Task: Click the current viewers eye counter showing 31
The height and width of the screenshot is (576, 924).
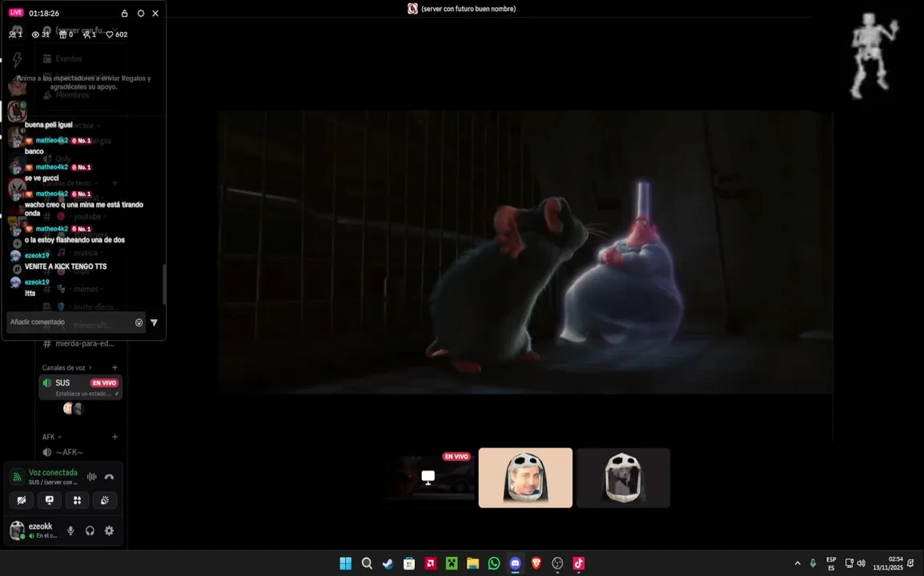Action: [41, 34]
